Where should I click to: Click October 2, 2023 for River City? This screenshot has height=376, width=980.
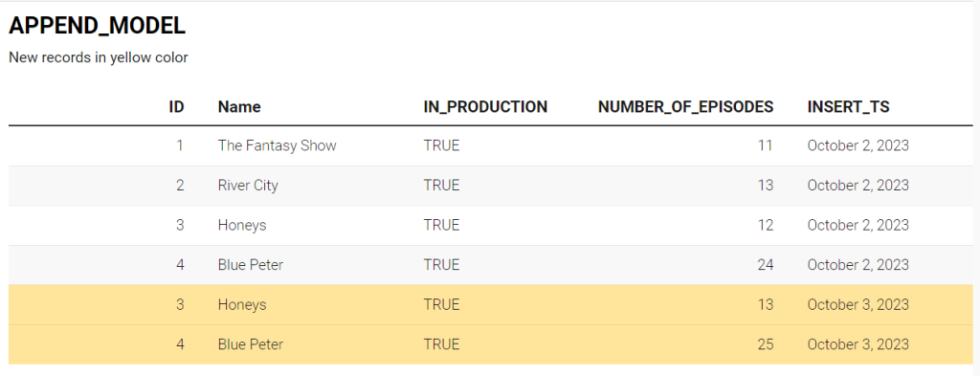tap(858, 186)
